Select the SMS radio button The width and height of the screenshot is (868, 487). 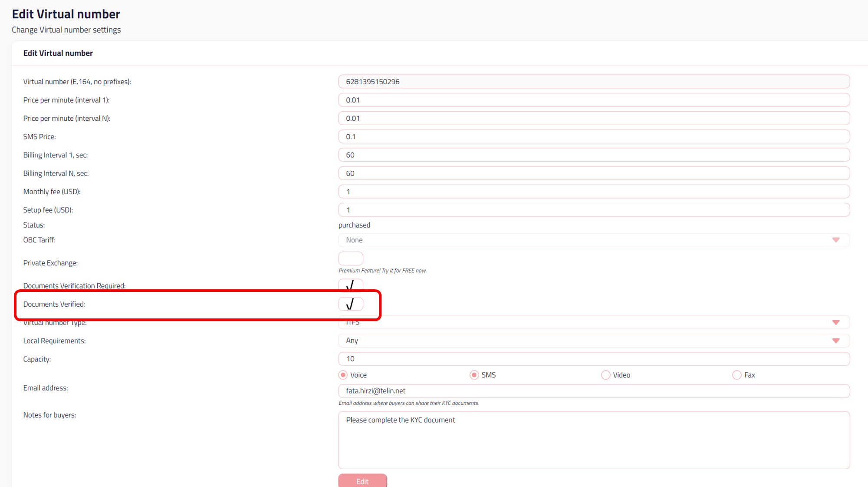474,375
